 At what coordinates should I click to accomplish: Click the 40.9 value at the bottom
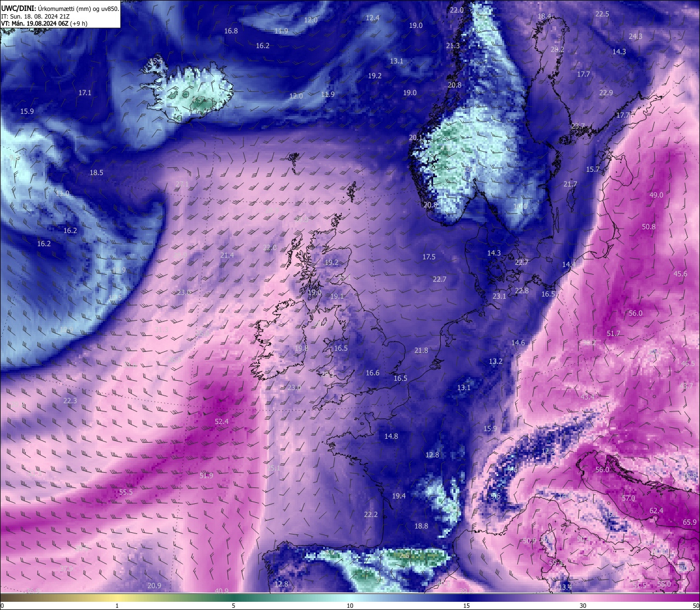coord(221,591)
